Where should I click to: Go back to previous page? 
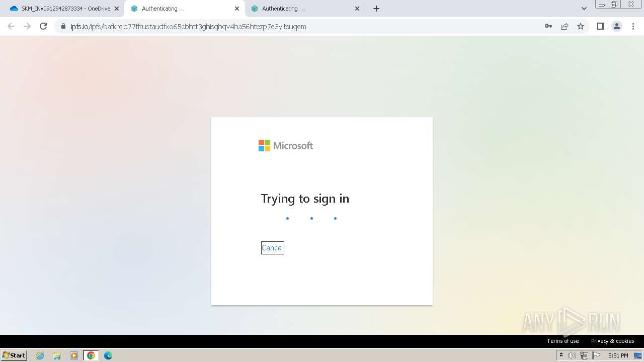pyautogui.click(x=11, y=26)
